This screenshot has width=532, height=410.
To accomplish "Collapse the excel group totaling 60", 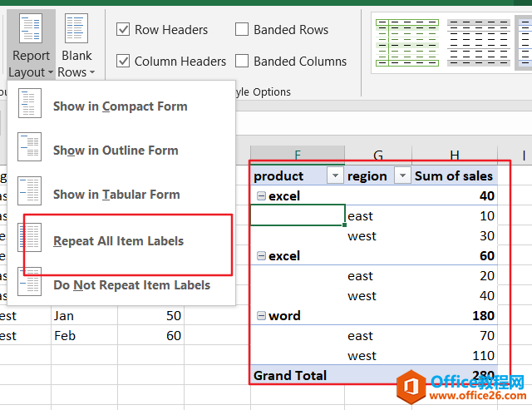I will click(261, 255).
